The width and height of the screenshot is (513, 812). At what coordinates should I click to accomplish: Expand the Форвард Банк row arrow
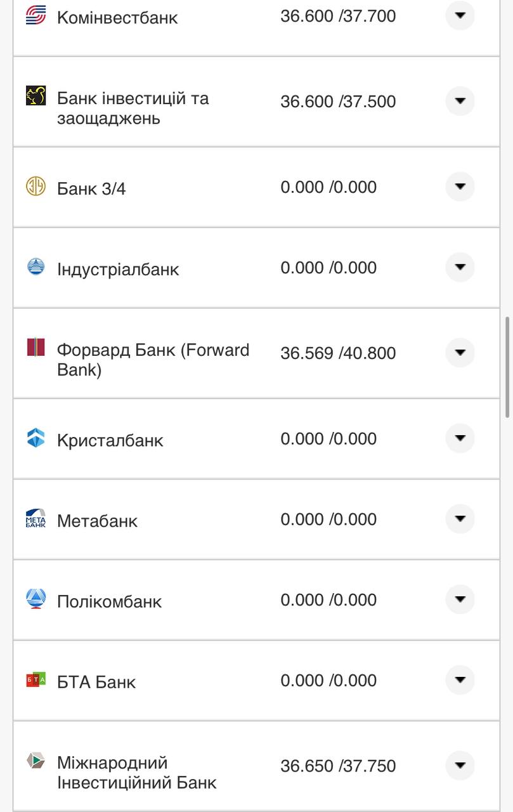(460, 352)
